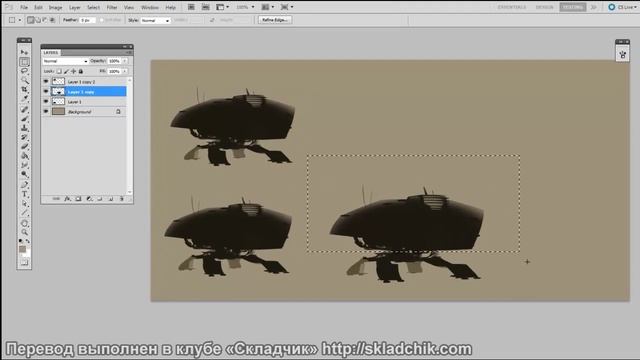The width and height of the screenshot is (640, 360).
Task: Select the Quick Selection tool
Action: (x=24, y=80)
